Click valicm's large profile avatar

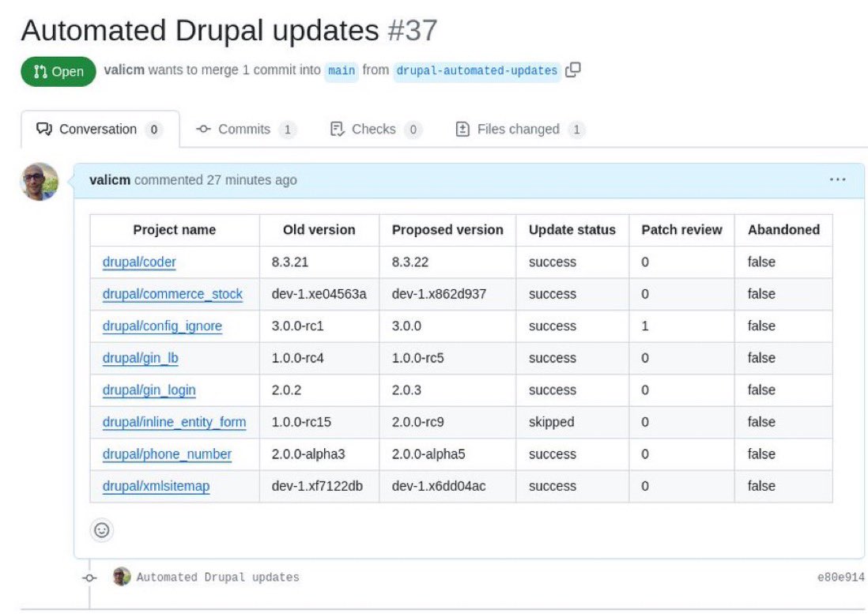pyautogui.click(x=40, y=182)
